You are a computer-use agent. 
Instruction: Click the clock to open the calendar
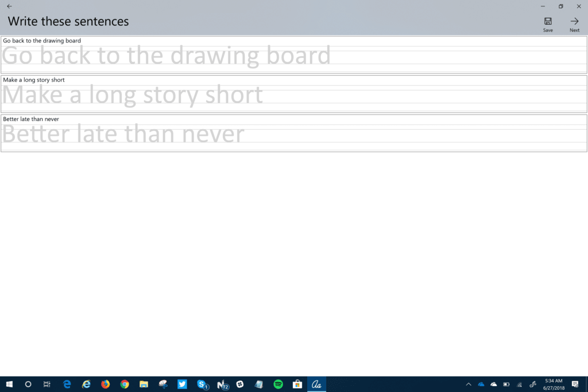pyautogui.click(x=552, y=384)
